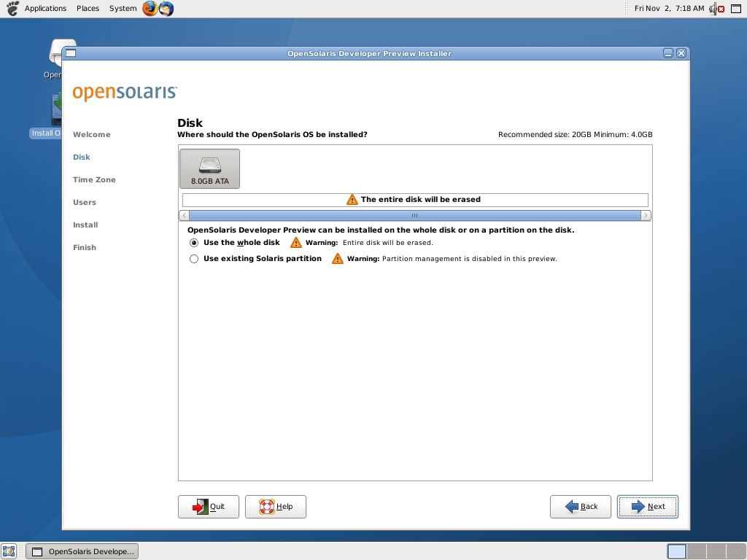Open the System menu
Viewport: 747px width, 560px height.
[123, 9]
